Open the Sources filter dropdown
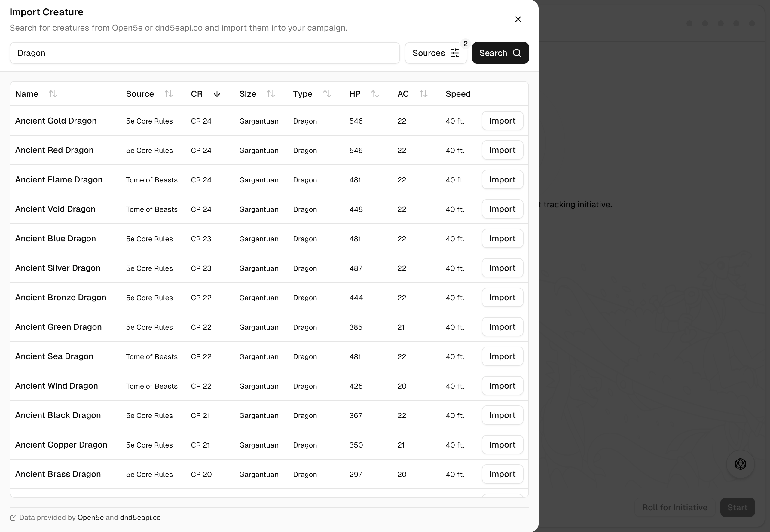The height and width of the screenshot is (532, 770). (436, 53)
